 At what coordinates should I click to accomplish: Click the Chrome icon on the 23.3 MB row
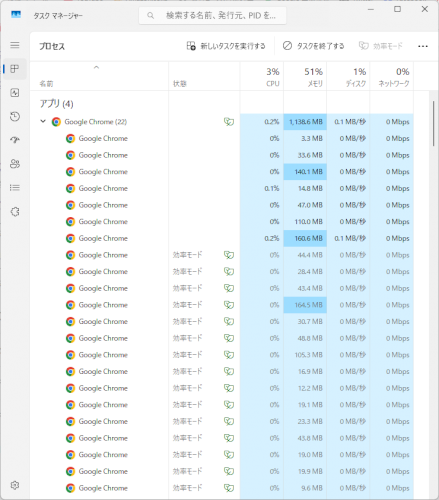coord(70,422)
